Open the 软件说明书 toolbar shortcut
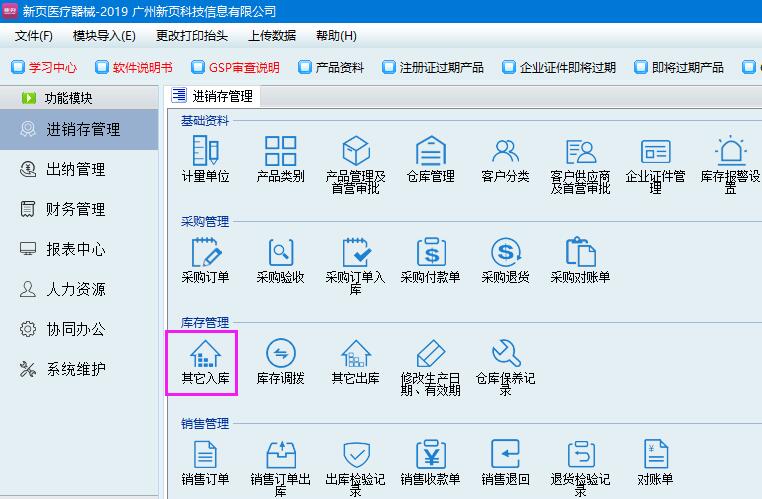 133,68
